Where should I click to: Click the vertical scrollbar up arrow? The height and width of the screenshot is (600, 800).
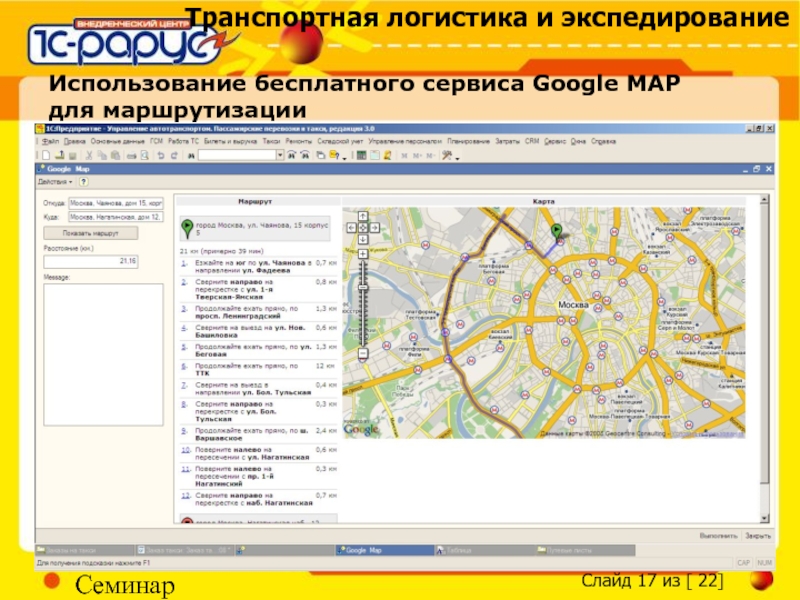764,199
